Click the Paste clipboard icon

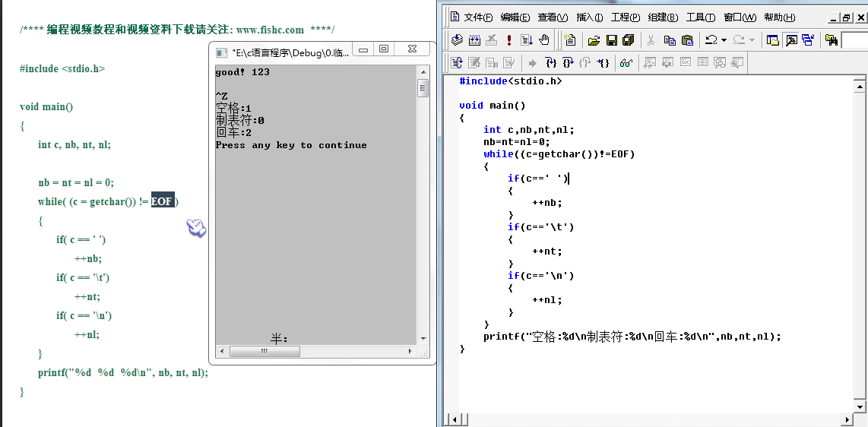tap(687, 40)
